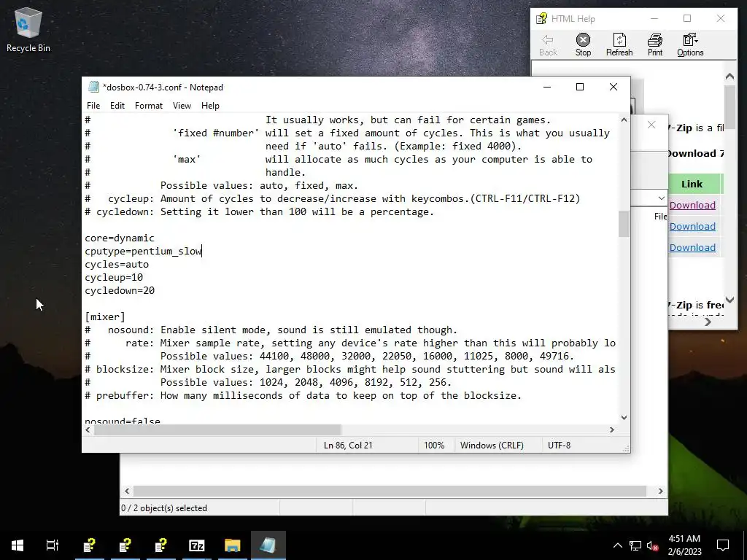747x560 pixels.
Task: Click UTF-8 encoding status entry
Action: point(559,446)
